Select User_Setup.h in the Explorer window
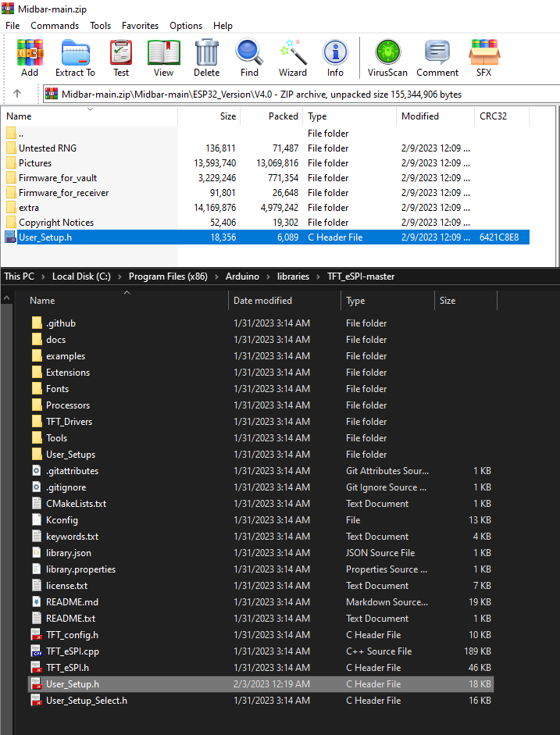This screenshot has width=560, height=735. 261,684
